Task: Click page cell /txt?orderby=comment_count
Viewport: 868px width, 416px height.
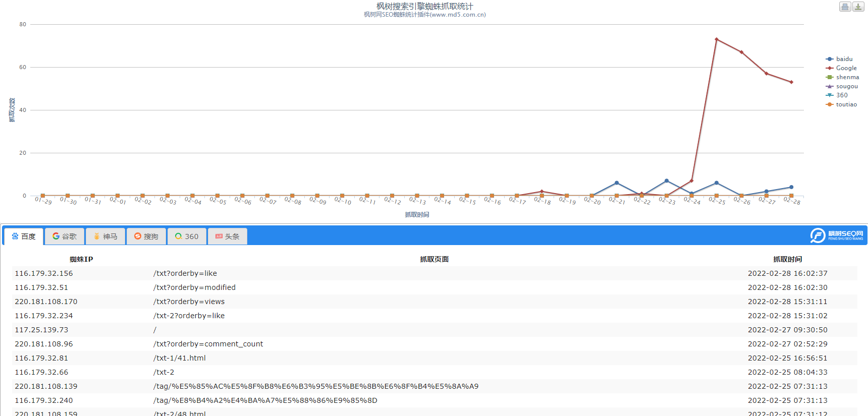Action: (x=208, y=344)
